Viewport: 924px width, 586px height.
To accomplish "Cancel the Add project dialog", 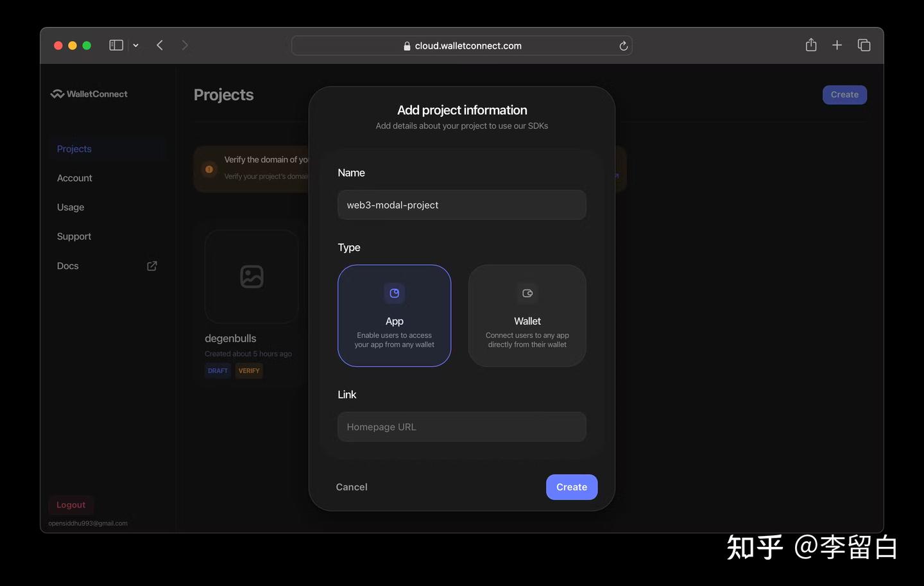I will [x=352, y=487].
